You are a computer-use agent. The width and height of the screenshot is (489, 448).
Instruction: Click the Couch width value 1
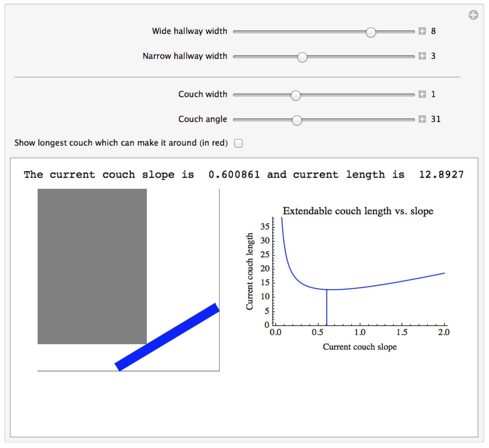pyautogui.click(x=433, y=94)
